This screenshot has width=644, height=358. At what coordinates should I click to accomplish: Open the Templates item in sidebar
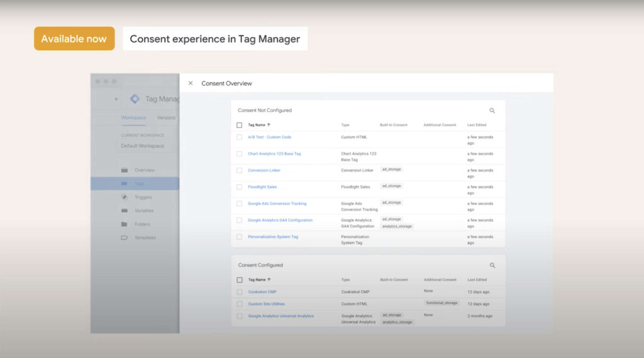145,238
